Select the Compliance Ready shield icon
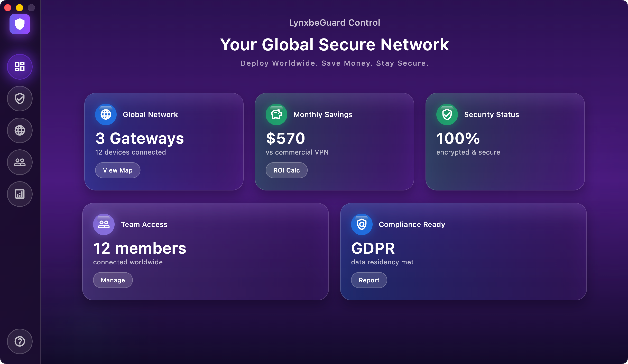628x364 pixels. pos(362,224)
